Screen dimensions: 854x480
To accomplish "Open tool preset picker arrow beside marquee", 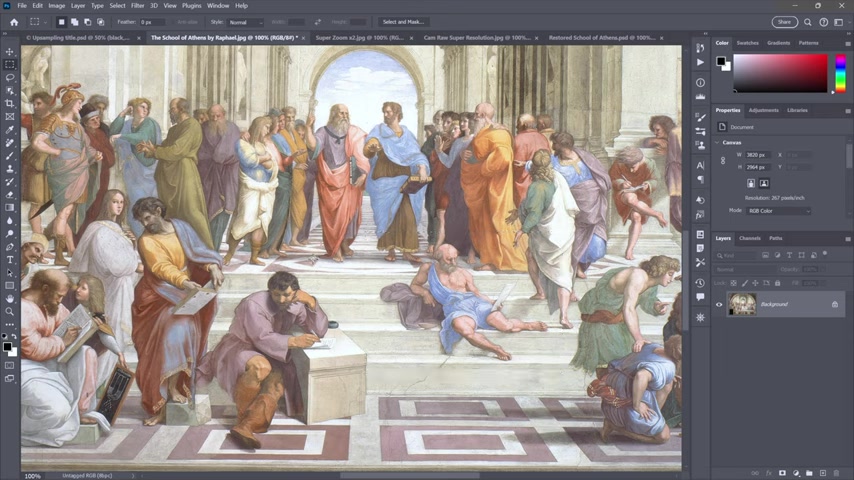I will (x=45, y=22).
